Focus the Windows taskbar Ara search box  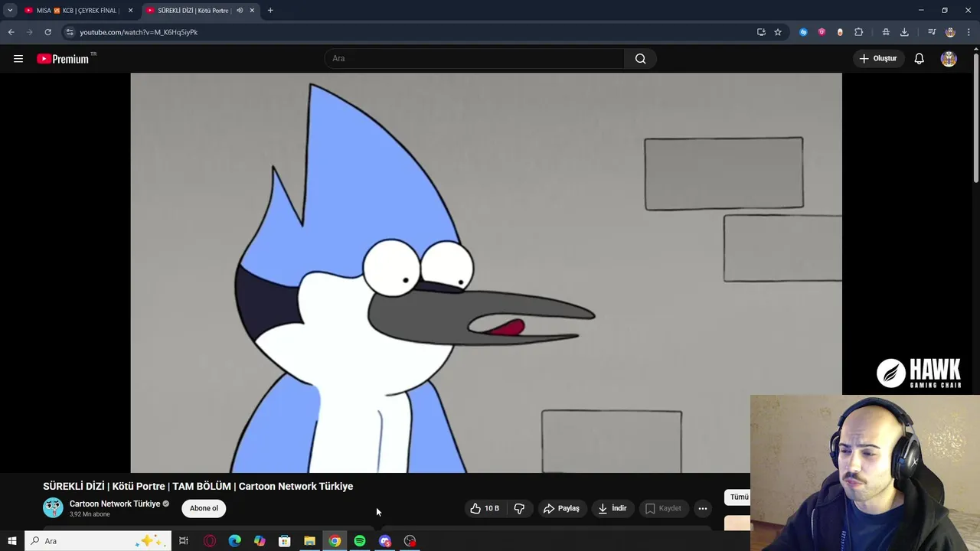(98, 541)
